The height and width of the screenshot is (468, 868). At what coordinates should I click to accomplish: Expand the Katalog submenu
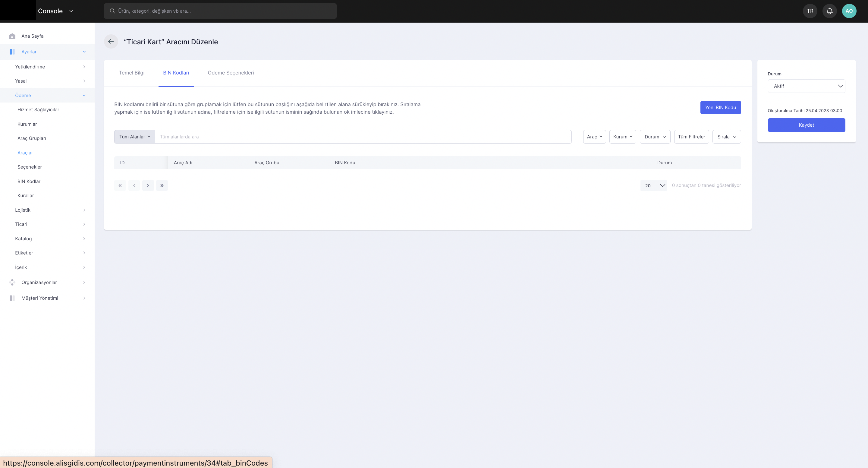[x=84, y=239]
